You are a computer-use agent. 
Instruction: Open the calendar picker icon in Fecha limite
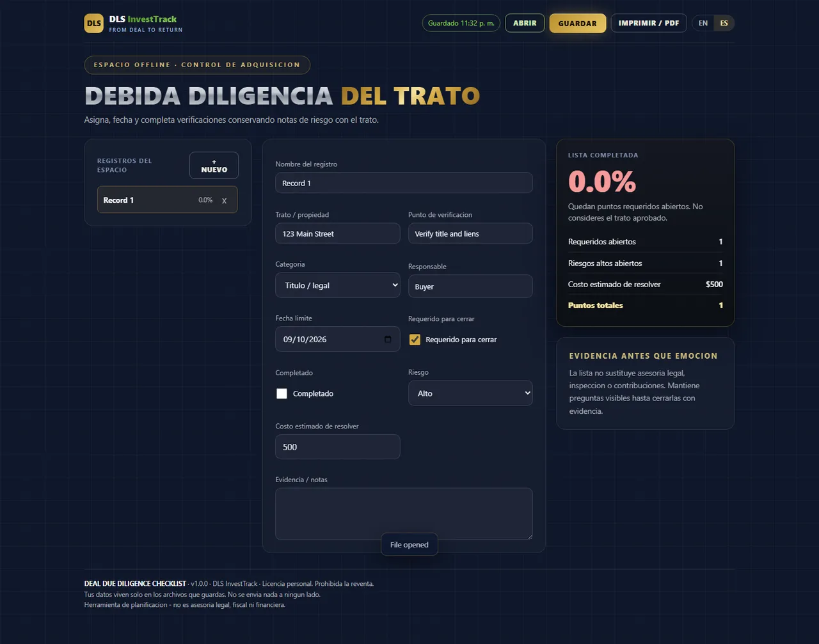click(388, 340)
